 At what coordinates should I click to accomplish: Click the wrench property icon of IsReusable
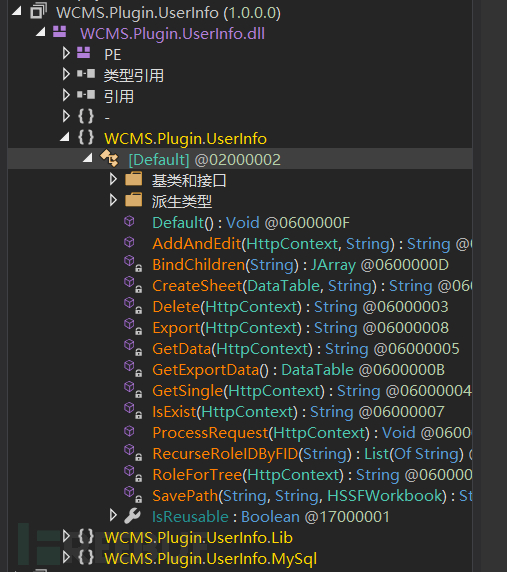(132, 515)
